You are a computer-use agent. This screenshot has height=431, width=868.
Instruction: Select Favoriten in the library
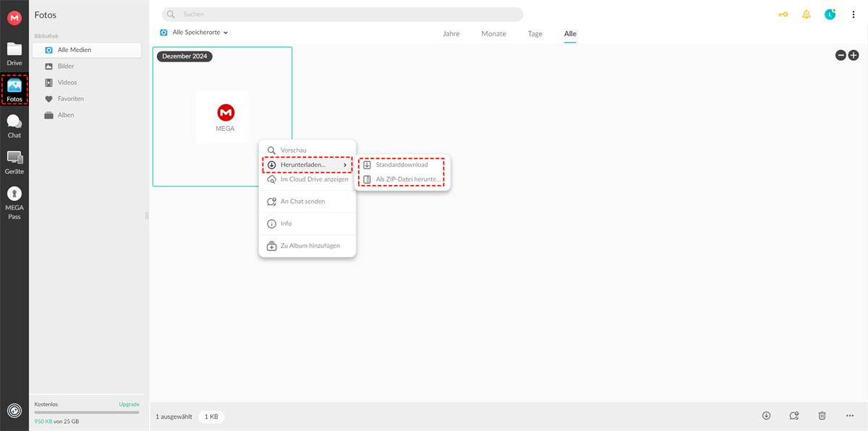point(87,98)
